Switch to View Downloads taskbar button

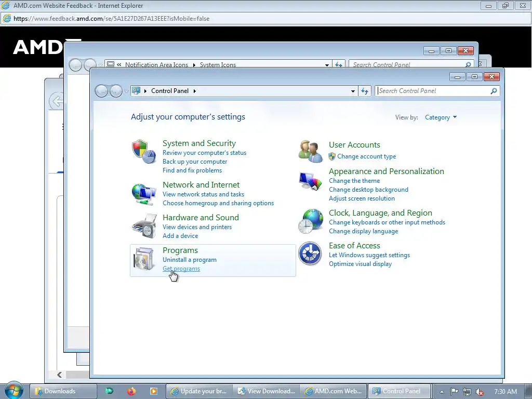pos(267,391)
